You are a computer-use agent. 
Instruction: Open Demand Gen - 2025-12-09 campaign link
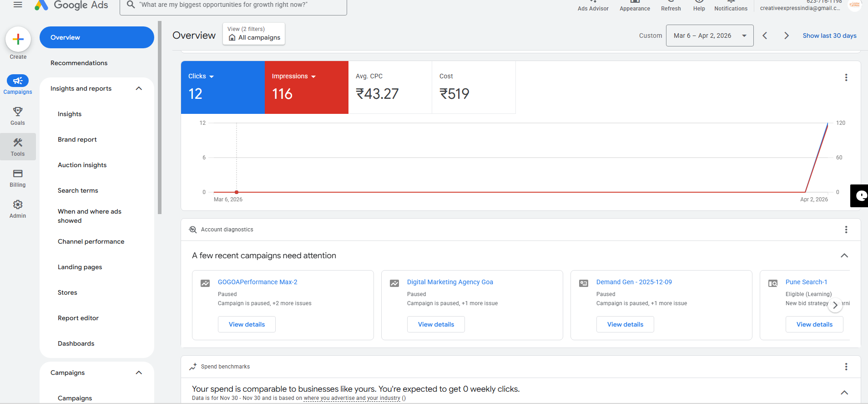click(x=634, y=282)
